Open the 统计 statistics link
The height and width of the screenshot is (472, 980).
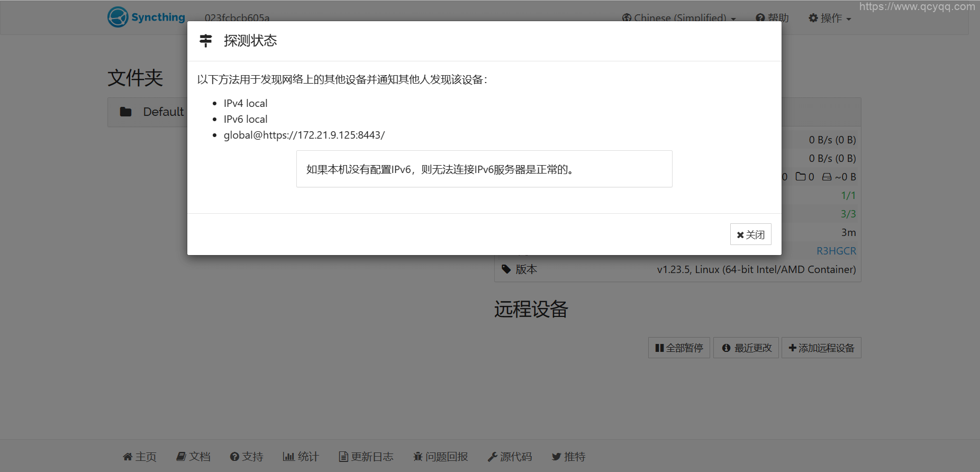pos(301,457)
